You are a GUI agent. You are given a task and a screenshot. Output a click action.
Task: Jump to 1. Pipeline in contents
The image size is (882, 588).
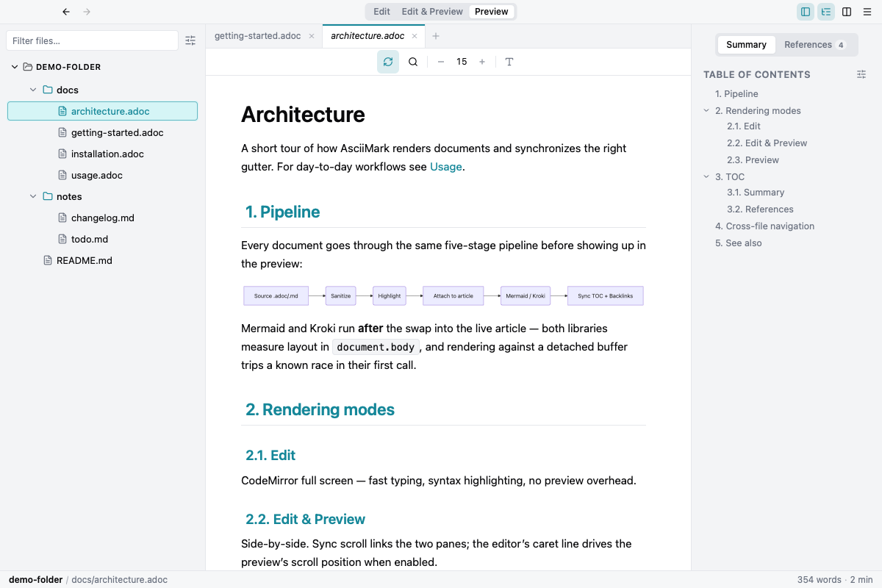point(736,94)
